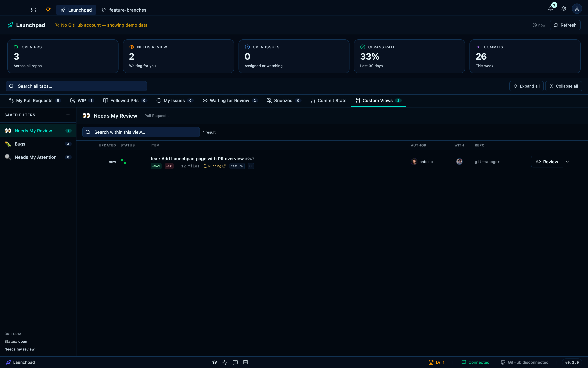588x368 pixels.
Task: Select the Custom Views tab
Action: (378, 100)
